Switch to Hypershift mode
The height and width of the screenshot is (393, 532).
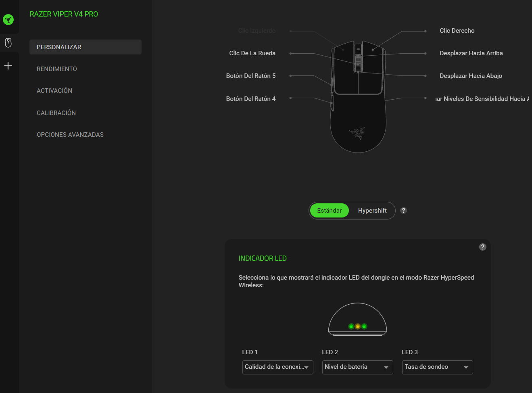pos(372,211)
